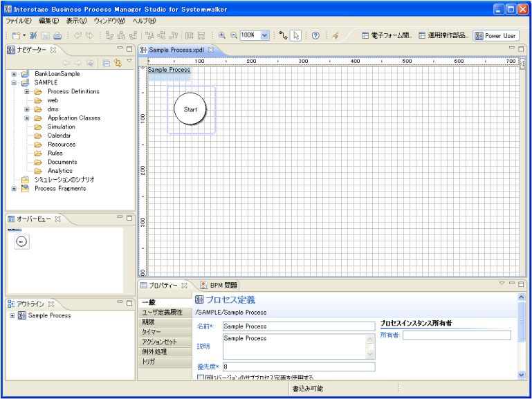Open the Navigator view menu triangle
The image size is (532, 399).
coord(129,61)
